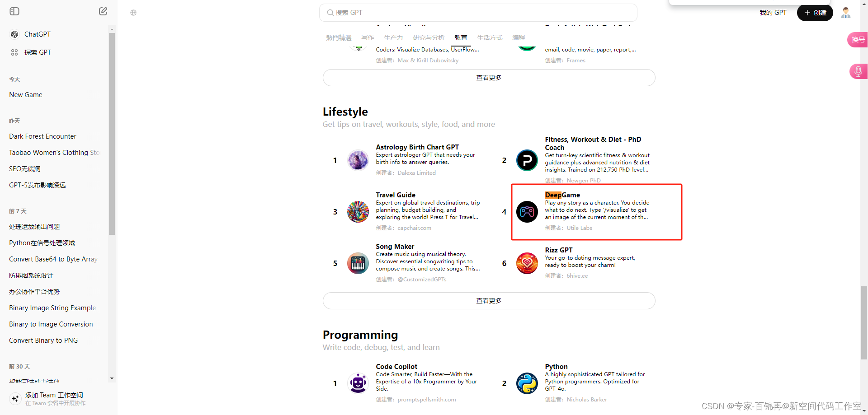Click creator name Utile Labs

(579, 228)
